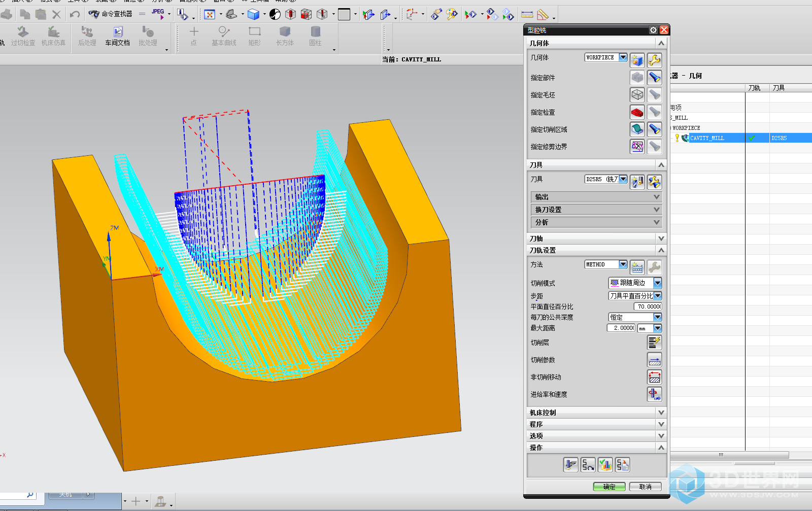Click the 确定 OK button
812x511 pixels.
[x=610, y=487]
